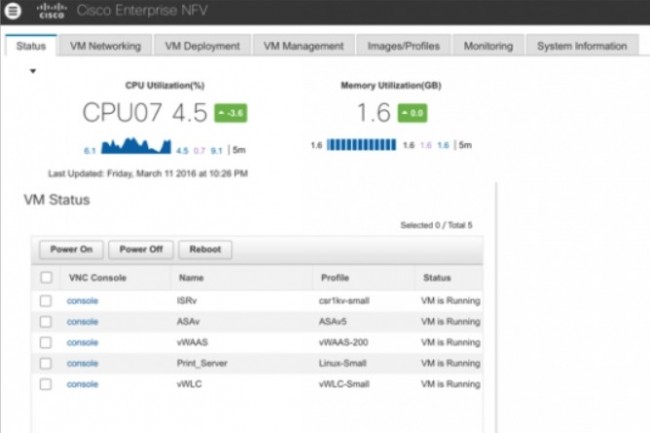Click VM is Running status for vWLC
Viewport: 650px width, 433px height.
(451, 384)
